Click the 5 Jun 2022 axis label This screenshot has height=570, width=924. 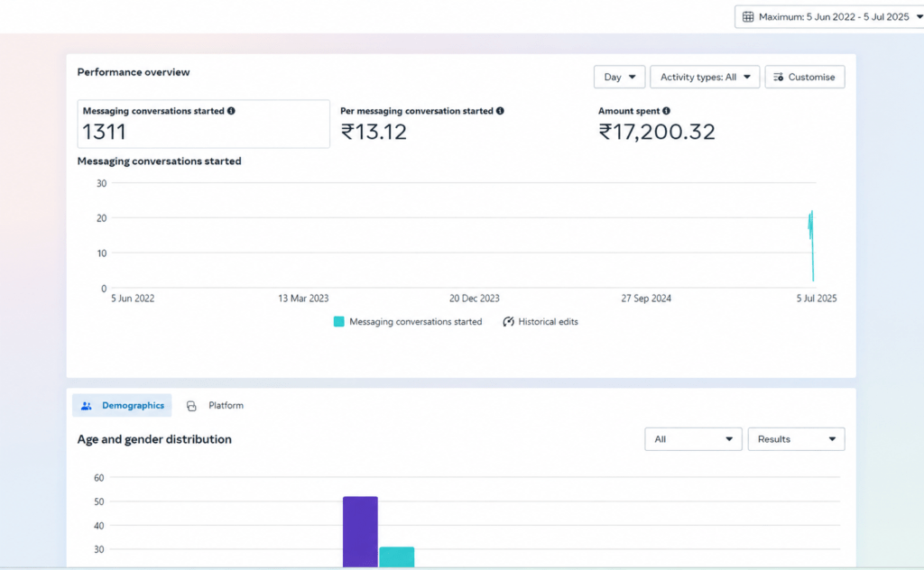coord(133,299)
